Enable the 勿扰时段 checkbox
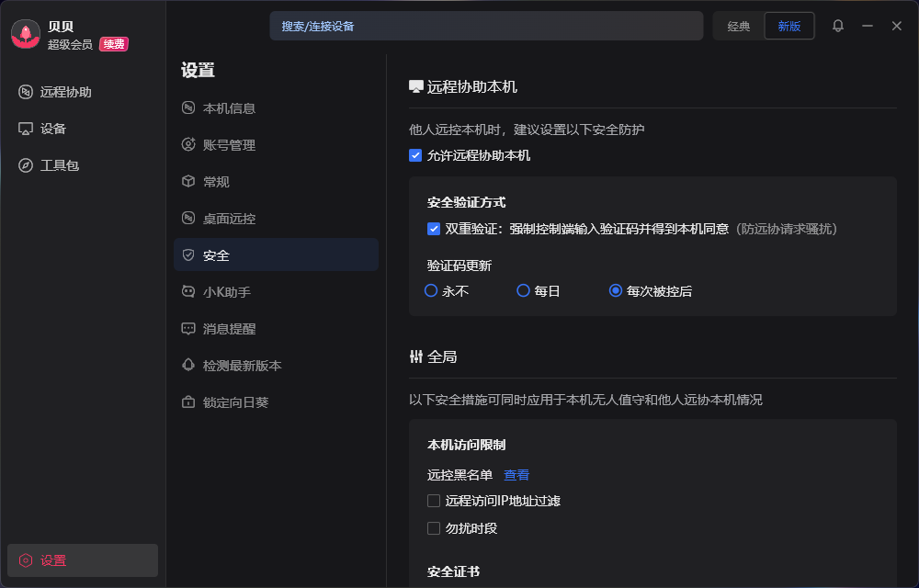Image resolution: width=919 pixels, height=588 pixels. [x=434, y=528]
